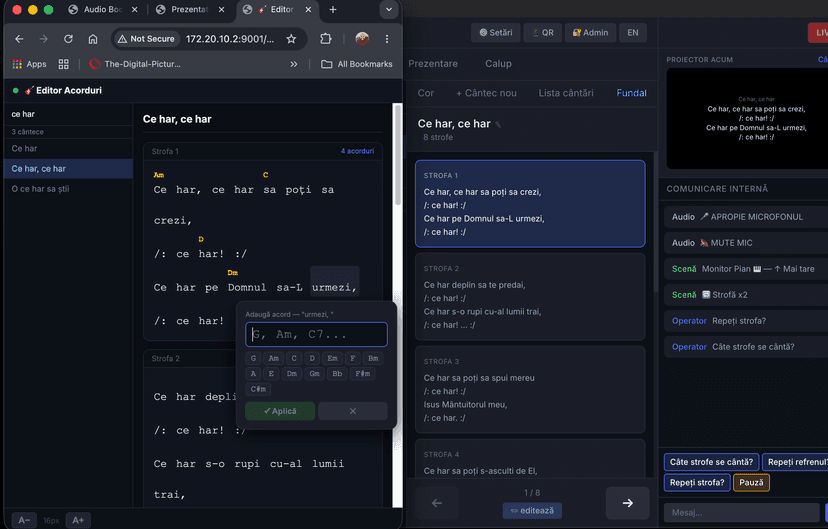The image size is (828, 529).
Task: Go to previous slide arrow
Action: point(437,503)
